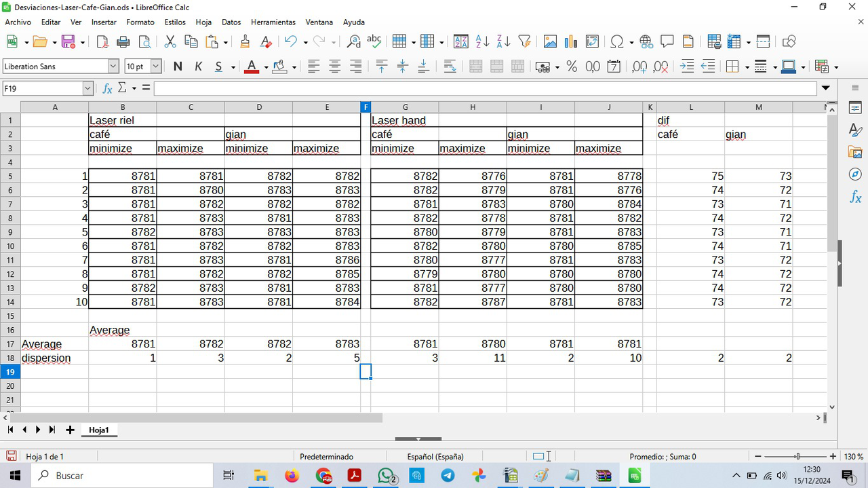Insert a hyperlink using globe icon
Viewport: 868px width, 488px height.
point(646,42)
